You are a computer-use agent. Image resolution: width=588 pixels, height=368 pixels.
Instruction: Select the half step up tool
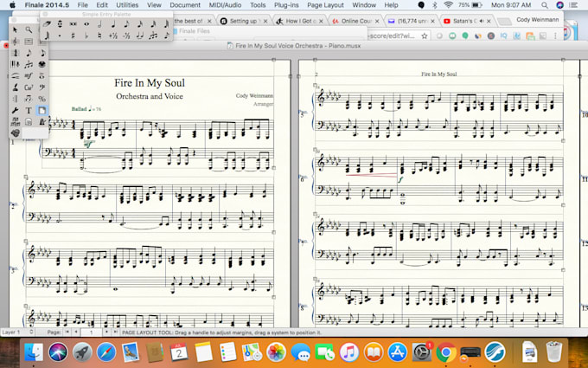113,36
